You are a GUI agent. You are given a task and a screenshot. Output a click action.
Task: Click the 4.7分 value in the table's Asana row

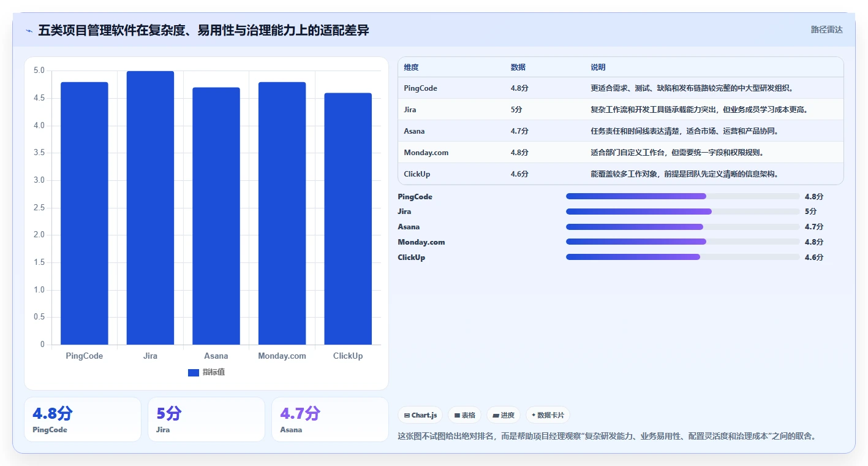[519, 131]
